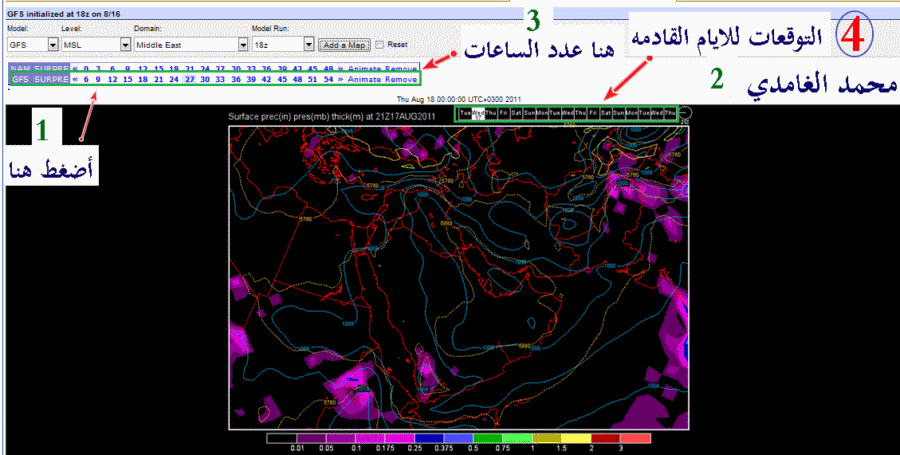Click the 'Thu Aug 18 00:00:00 UTC+0300 2011' timestamp
Viewport: 900px width, 455px height.
coord(459,99)
